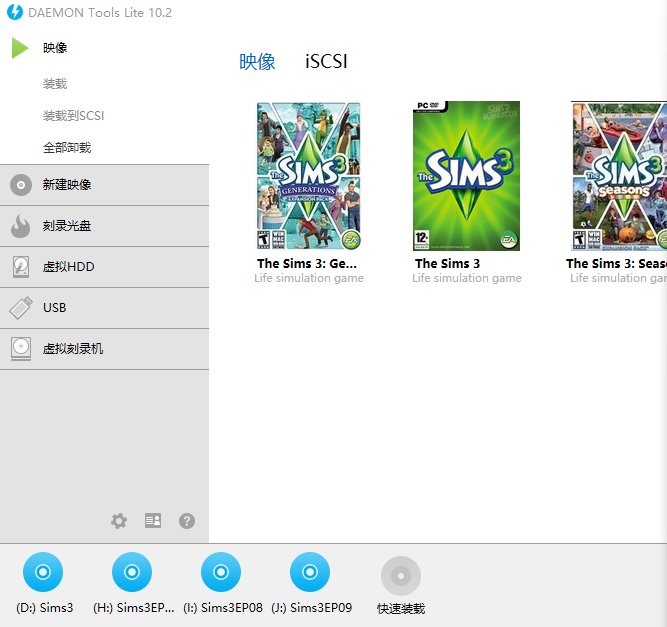Click 装载到SCSI in the sidebar

[73, 116]
